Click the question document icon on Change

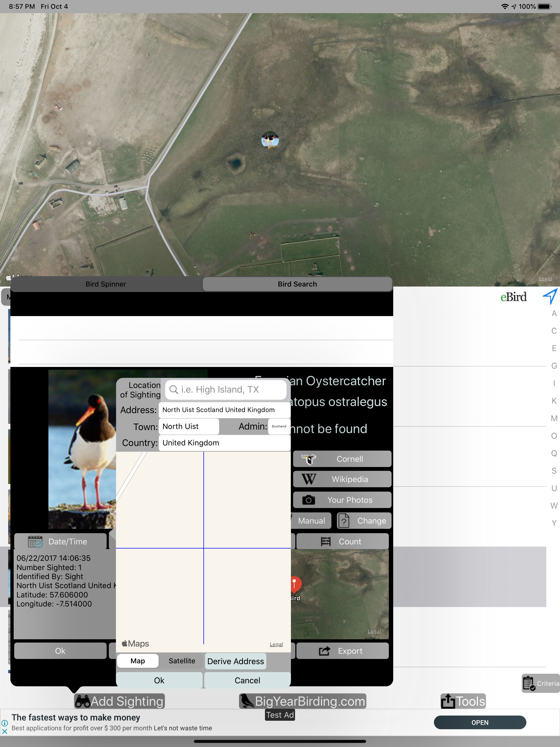tap(344, 521)
